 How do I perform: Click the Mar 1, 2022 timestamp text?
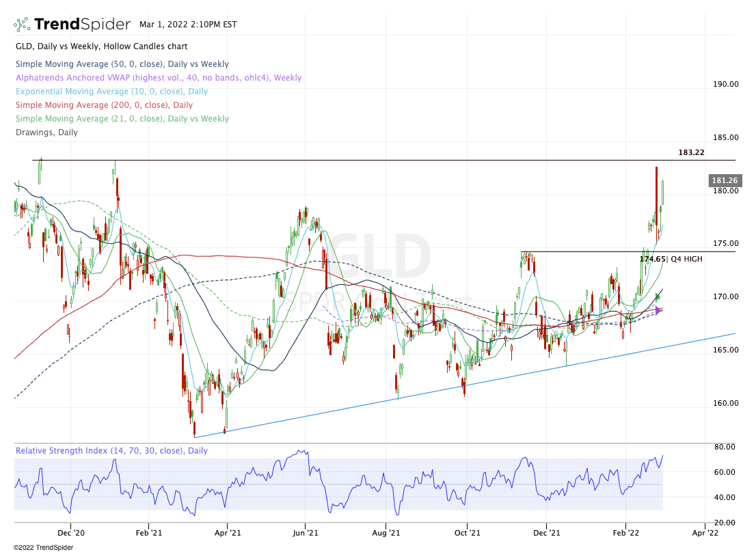coord(188,25)
